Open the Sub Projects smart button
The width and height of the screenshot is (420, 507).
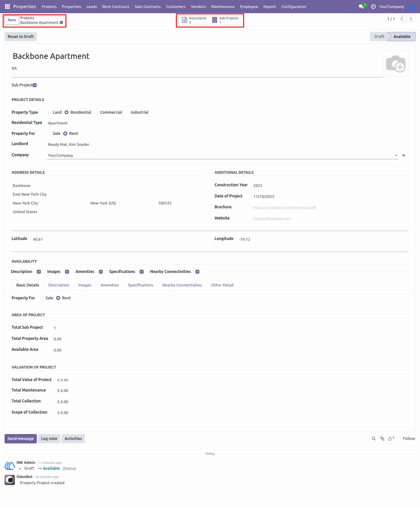226,20
